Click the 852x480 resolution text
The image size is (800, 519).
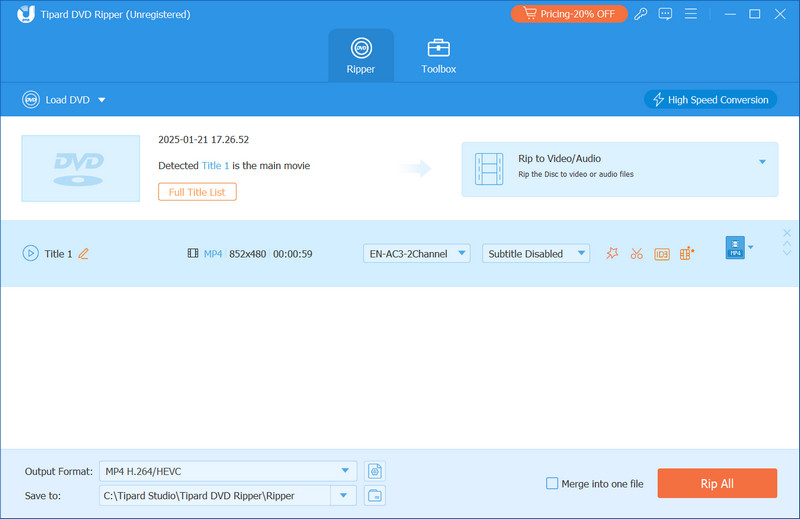point(247,254)
